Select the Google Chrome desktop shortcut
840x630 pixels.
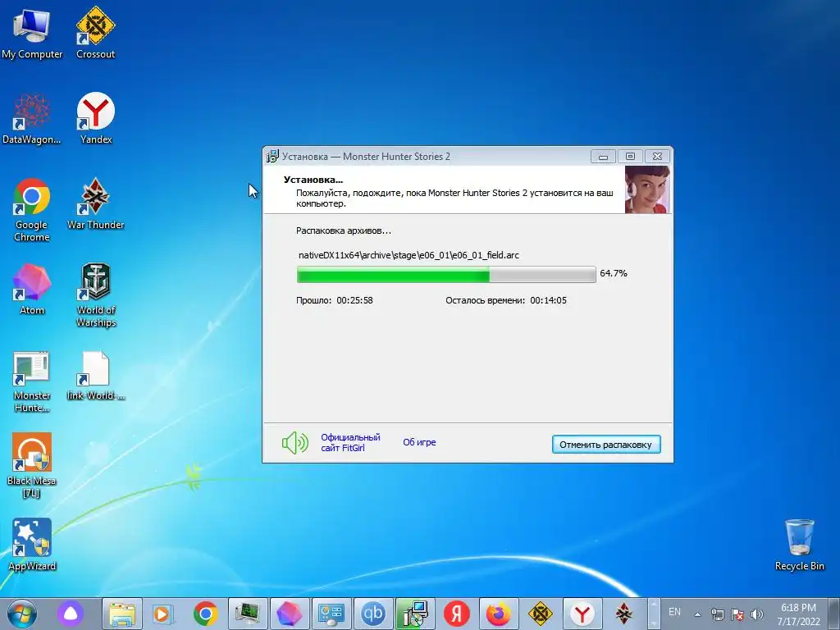[32, 209]
